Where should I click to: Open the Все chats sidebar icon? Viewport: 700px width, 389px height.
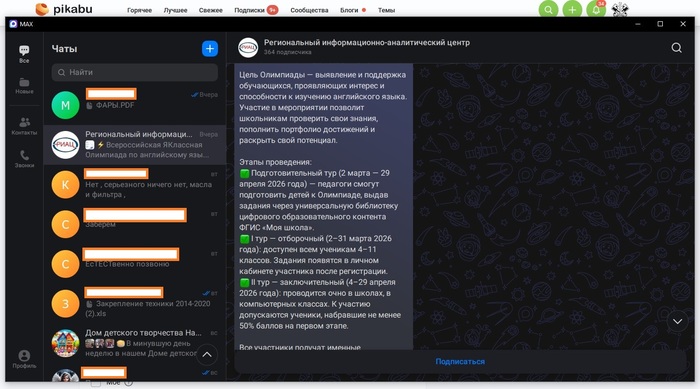[24, 54]
